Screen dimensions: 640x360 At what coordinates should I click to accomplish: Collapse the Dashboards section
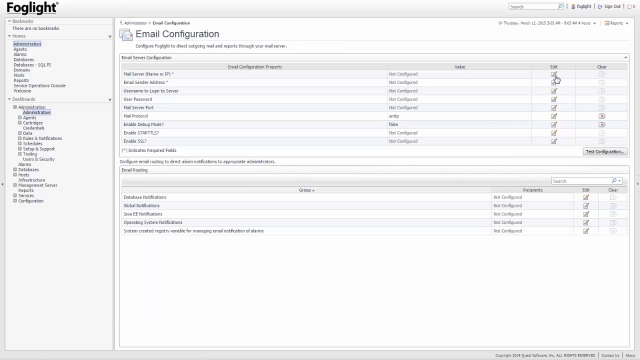[9, 99]
